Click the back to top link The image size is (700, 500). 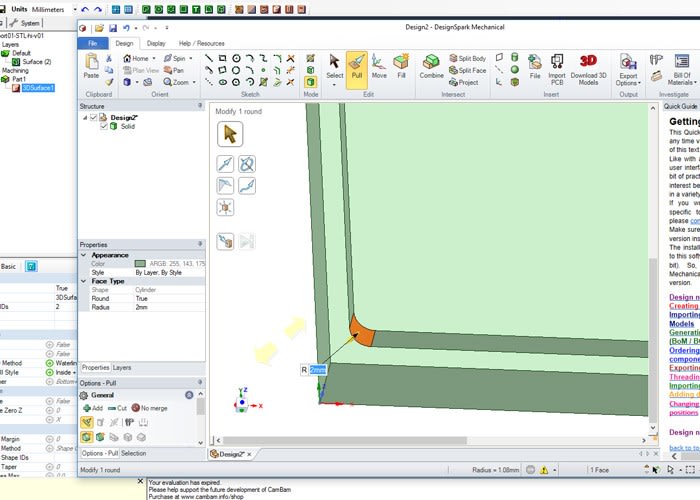click(x=684, y=447)
